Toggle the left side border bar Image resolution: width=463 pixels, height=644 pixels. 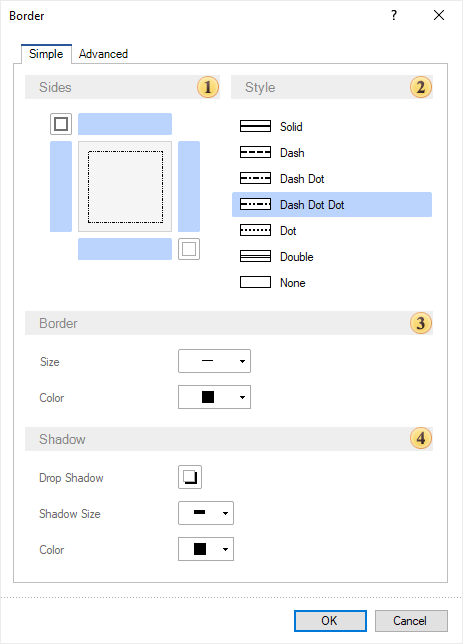61,186
